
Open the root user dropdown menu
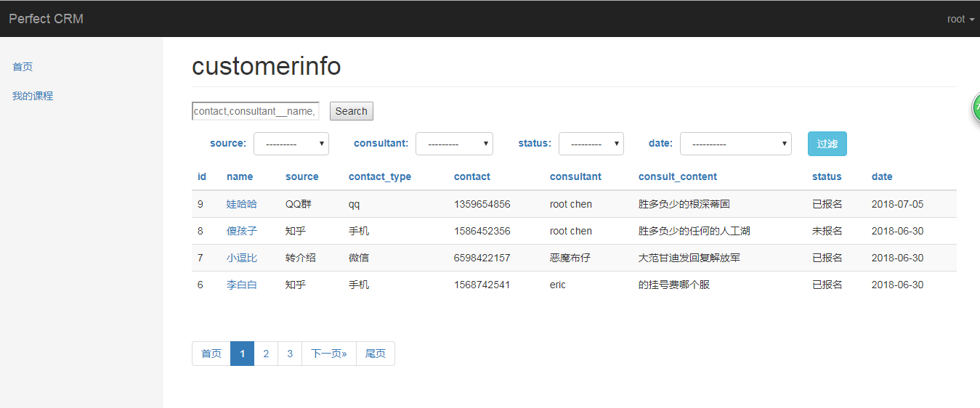click(960, 19)
